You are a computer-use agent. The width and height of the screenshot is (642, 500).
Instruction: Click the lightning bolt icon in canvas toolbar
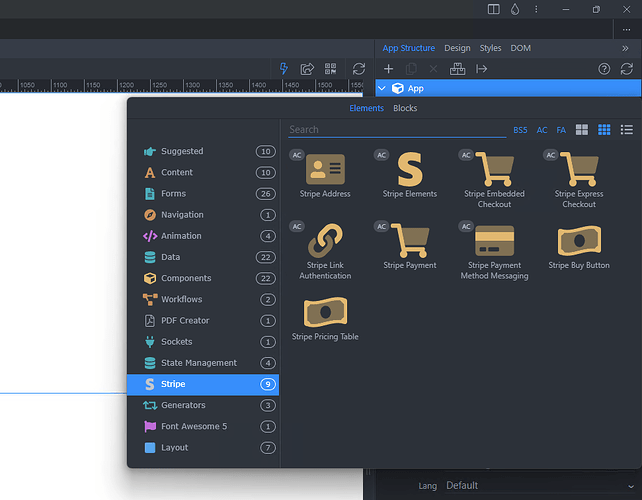(283, 68)
